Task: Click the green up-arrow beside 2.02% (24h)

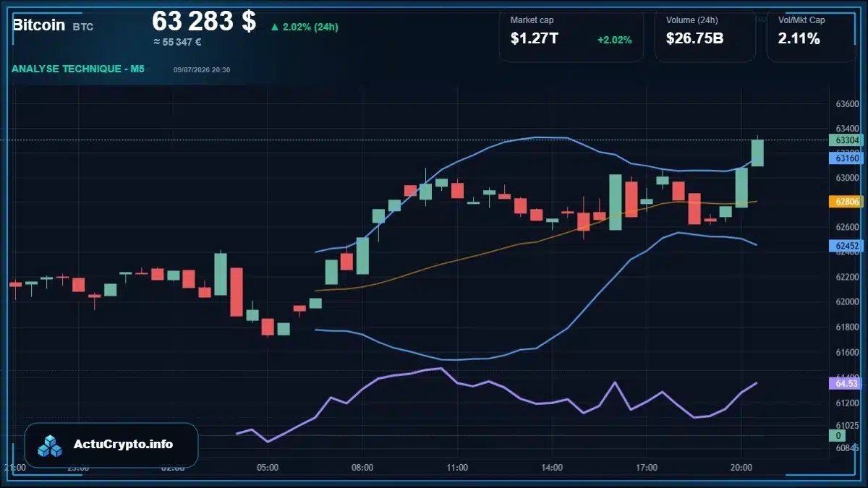Action: pos(274,27)
